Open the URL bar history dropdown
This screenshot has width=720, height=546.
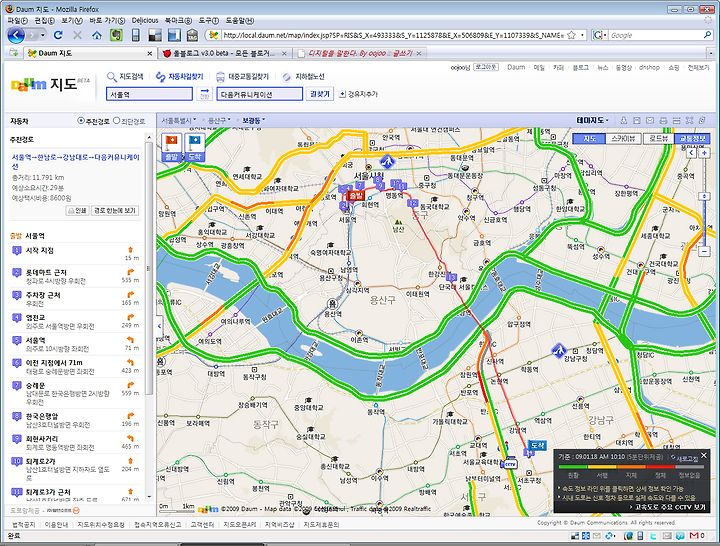(583, 35)
